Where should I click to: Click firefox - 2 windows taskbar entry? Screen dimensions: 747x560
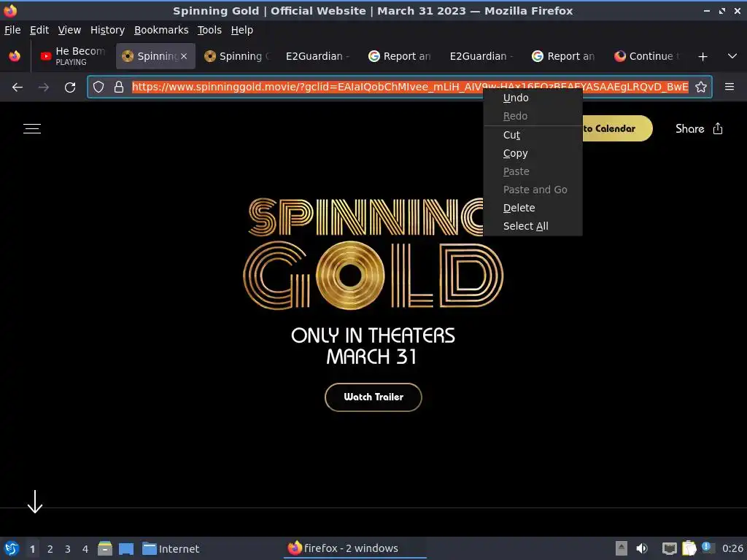coord(355,548)
